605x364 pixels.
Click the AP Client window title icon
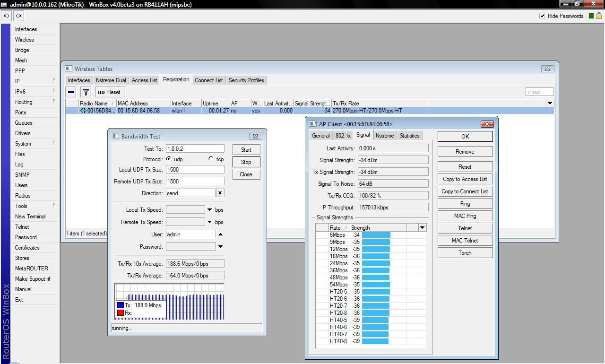coord(313,124)
